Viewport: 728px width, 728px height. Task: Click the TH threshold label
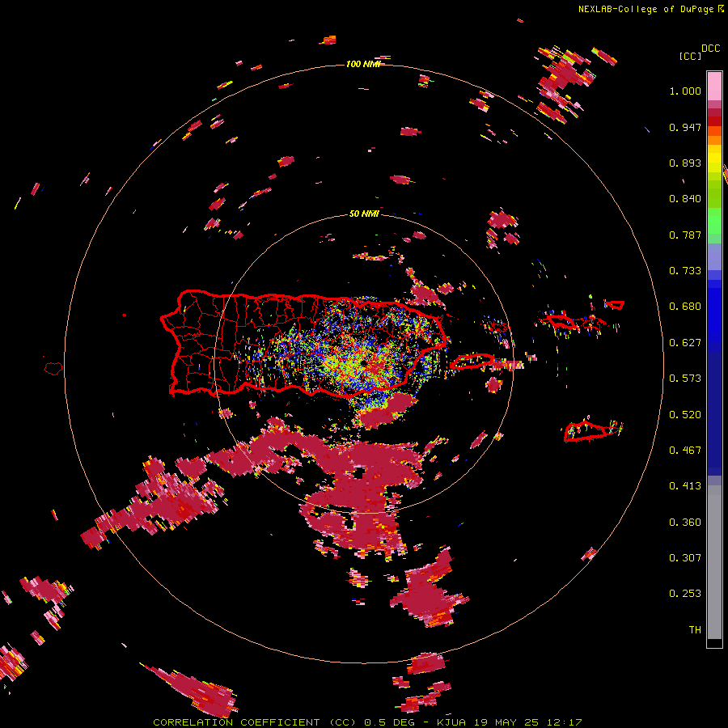coord(695,630)
